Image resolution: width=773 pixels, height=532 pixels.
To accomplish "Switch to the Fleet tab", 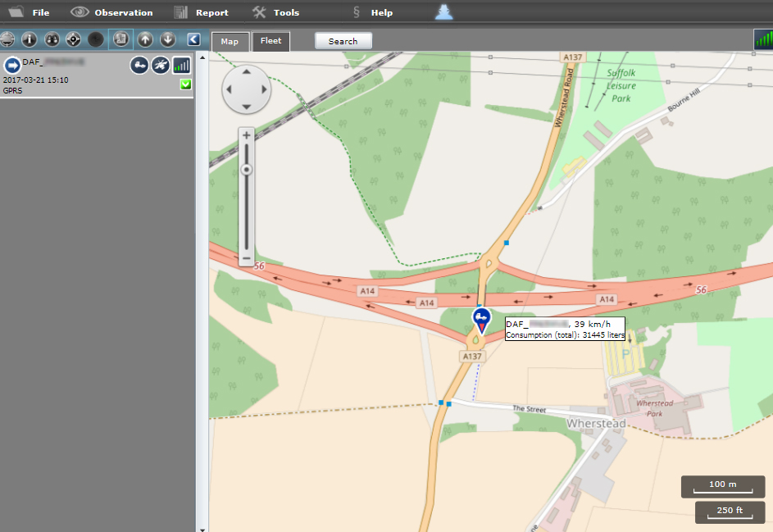I will tap(271, 41).
